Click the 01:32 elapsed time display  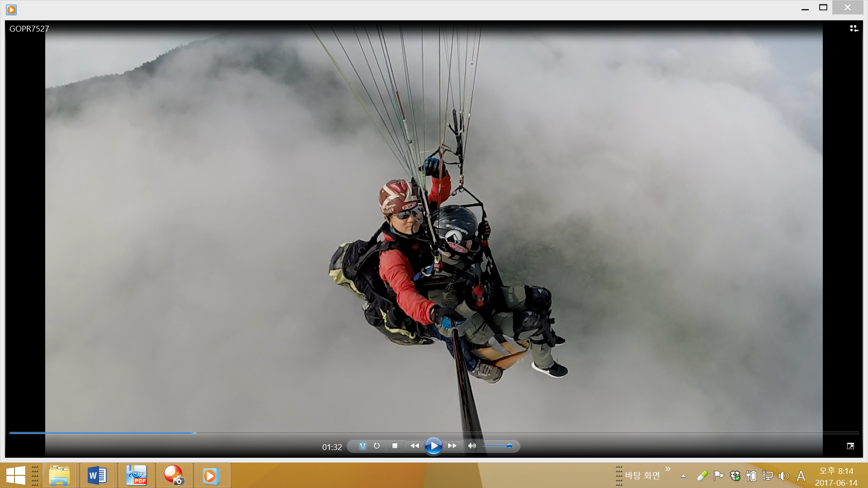click(x=332, y=447)
